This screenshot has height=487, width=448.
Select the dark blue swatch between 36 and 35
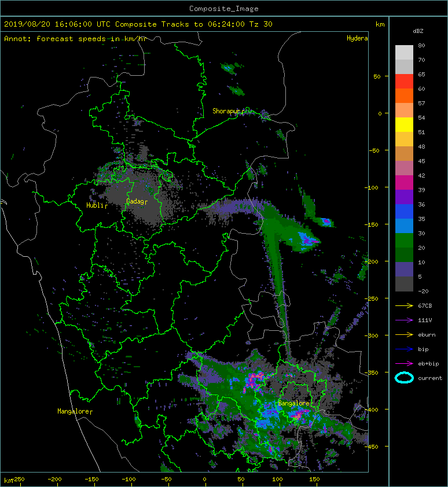pos(404,211)
